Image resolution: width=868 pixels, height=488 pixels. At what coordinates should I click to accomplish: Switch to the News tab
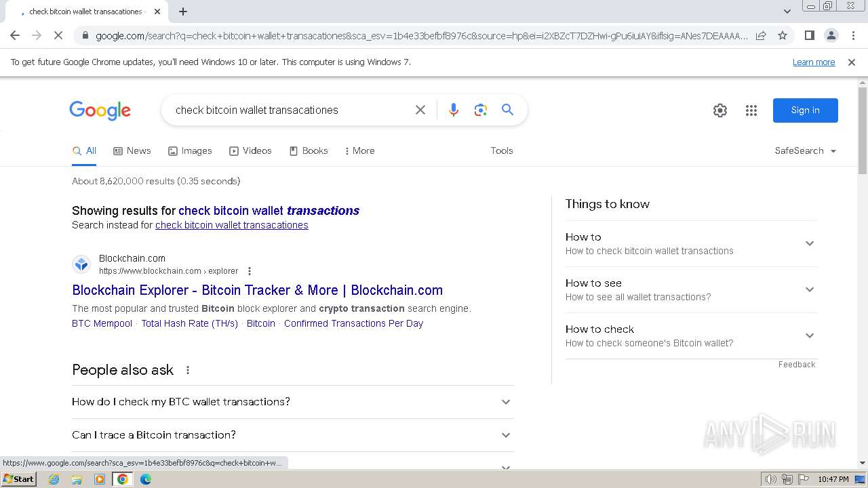(x=132, y=150)
